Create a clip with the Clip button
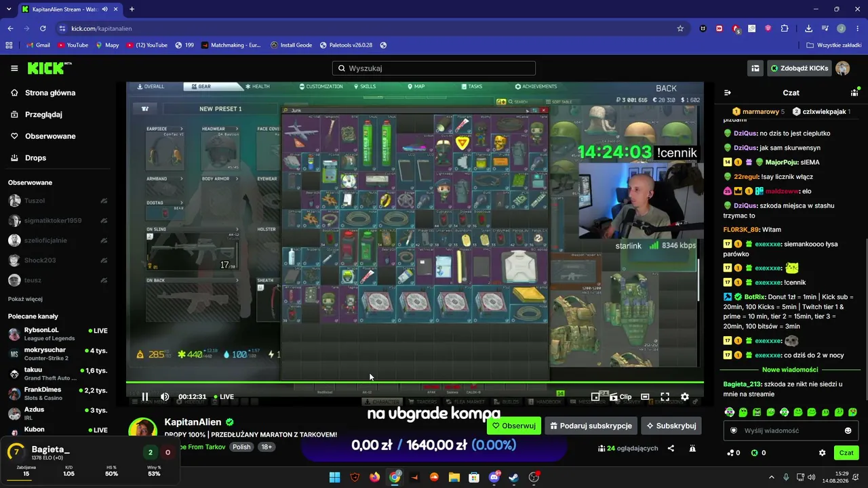The height and width of the screenshot is (488, 868). click(620, 396)
